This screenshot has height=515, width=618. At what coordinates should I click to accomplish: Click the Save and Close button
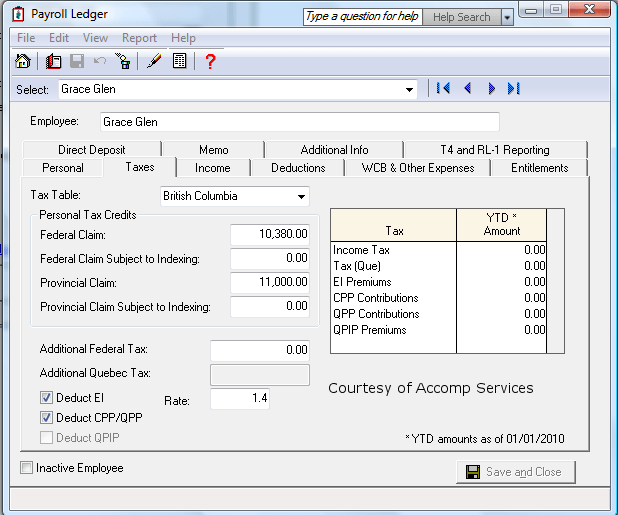click(x=516, y=472)
